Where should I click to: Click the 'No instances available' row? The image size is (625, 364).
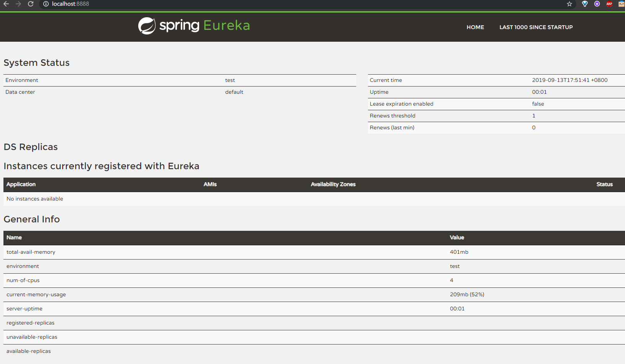(x=314, y=199)
